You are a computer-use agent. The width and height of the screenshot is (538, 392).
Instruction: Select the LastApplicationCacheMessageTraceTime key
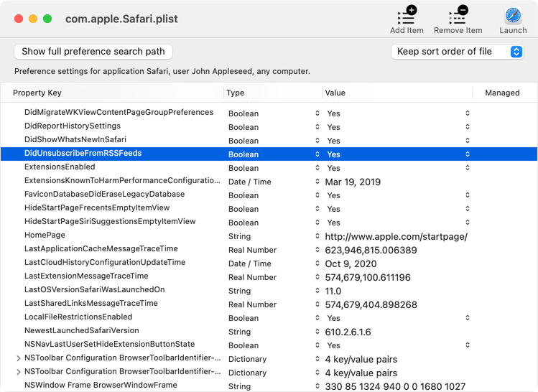[x=101, y=248]
